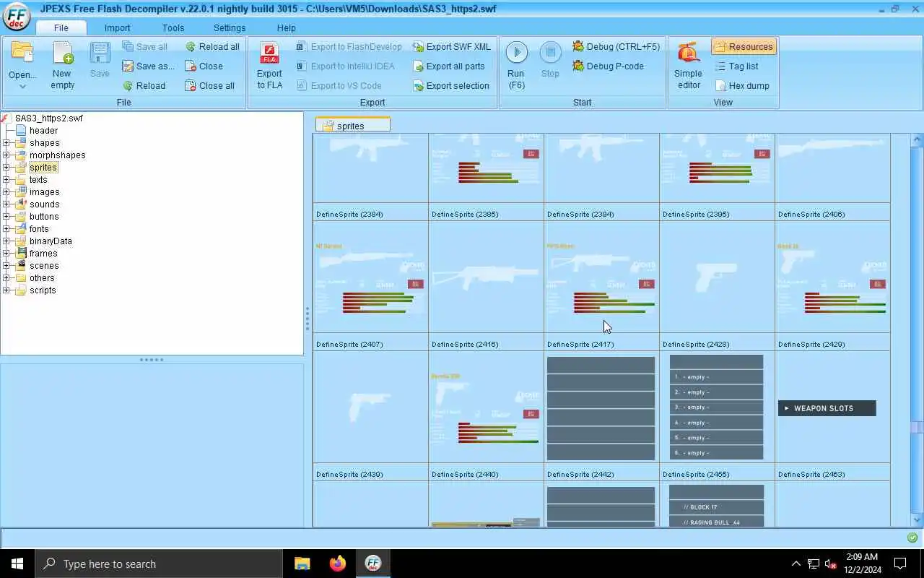Click Debug (CTRL+F5)
Viewport: 924px width, 578px height.
point(616,46)
